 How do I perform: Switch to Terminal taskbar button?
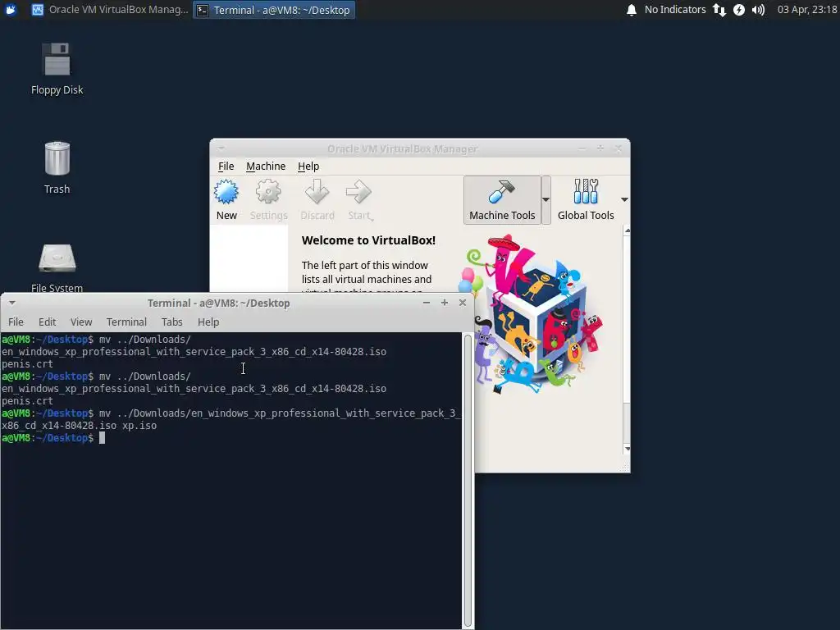tap(274, 10)
